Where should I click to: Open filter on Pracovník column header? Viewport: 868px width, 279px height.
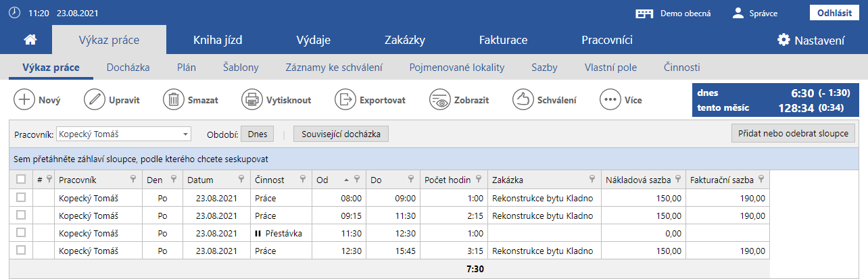click(x=133, y=179)
